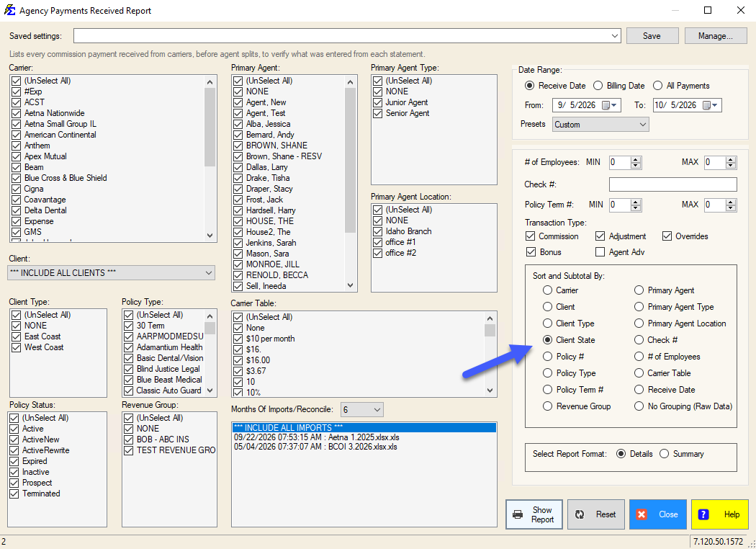Viewport: 756px width, 549px height.
Task: Click the # of Employees MIN field
Action: tap(619, 163)
